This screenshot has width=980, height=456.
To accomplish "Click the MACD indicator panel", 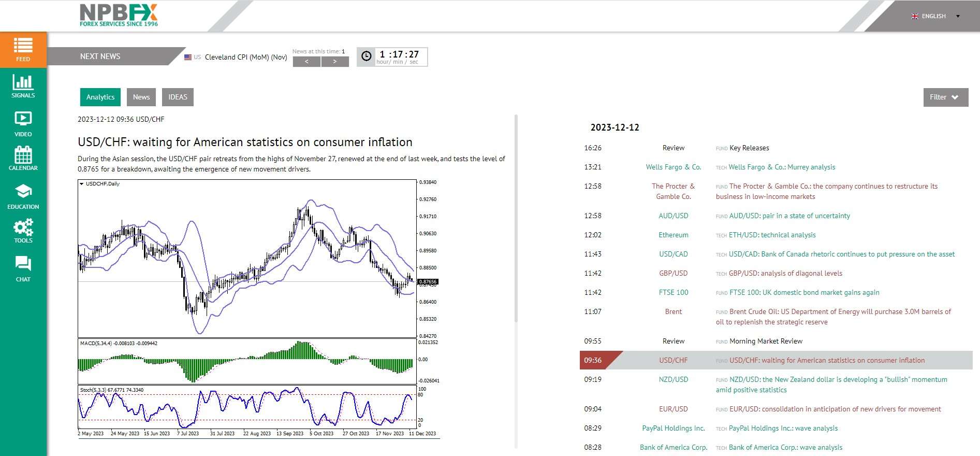I will coord(247,361).
